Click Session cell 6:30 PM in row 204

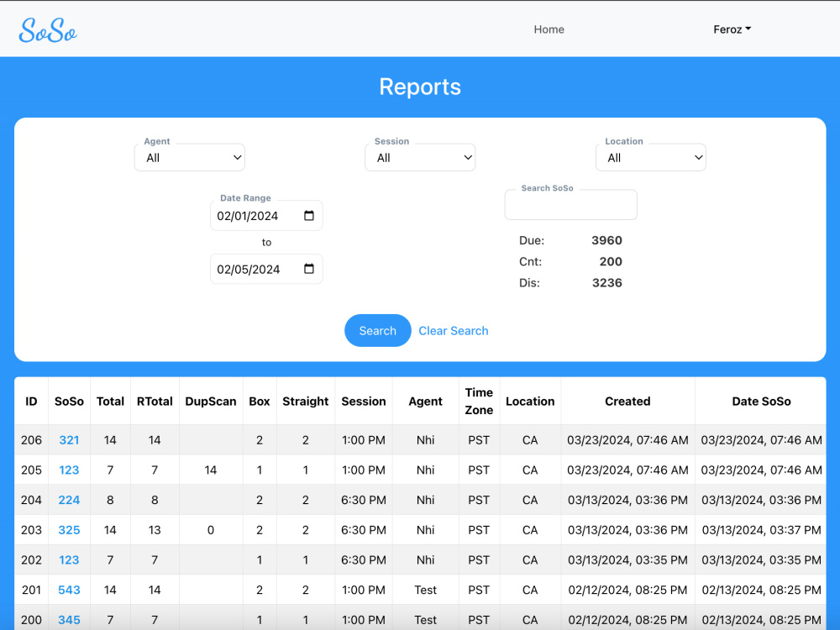(x=363, y=500)
